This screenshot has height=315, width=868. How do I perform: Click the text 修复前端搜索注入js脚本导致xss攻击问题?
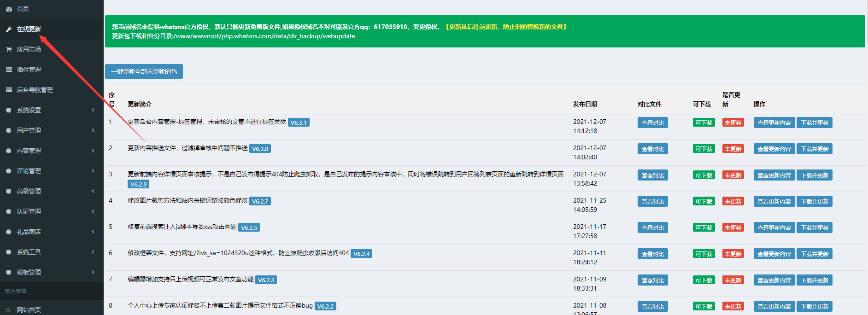(182, 227)
